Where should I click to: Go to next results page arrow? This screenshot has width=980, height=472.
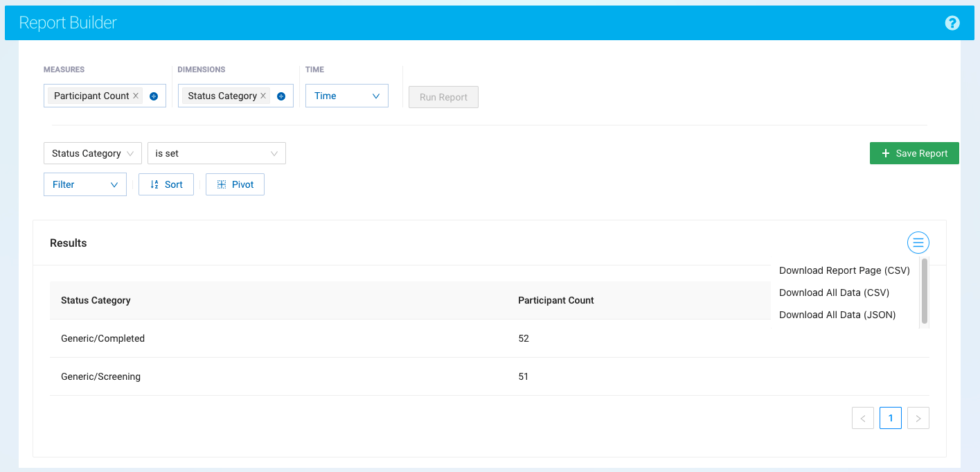pos(918,418)
